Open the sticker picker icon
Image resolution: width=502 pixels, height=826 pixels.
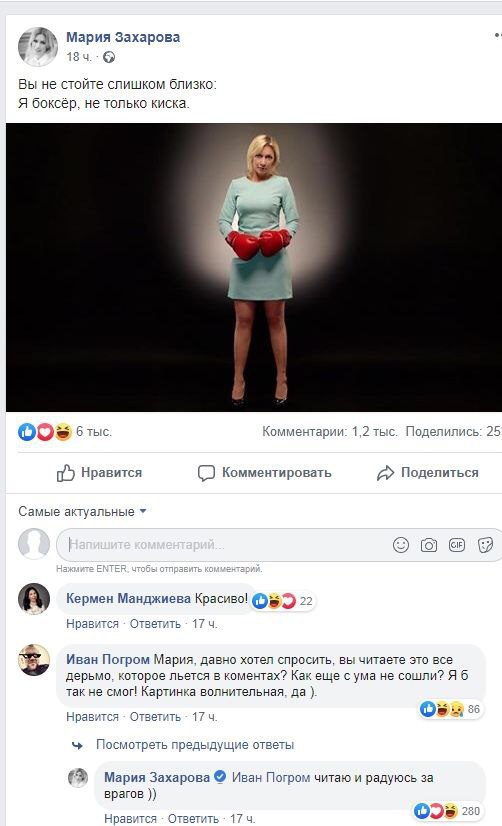coord(485,545)
